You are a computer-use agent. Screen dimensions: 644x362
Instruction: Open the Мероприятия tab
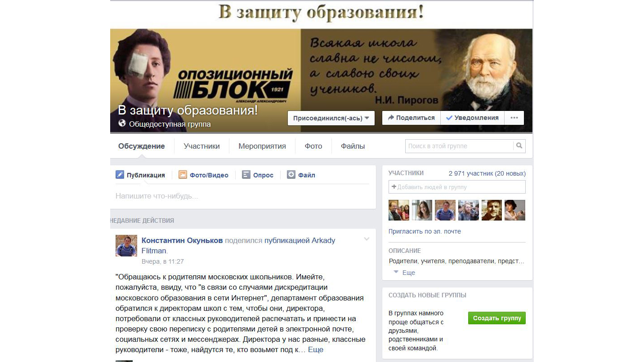pos(262,146)
